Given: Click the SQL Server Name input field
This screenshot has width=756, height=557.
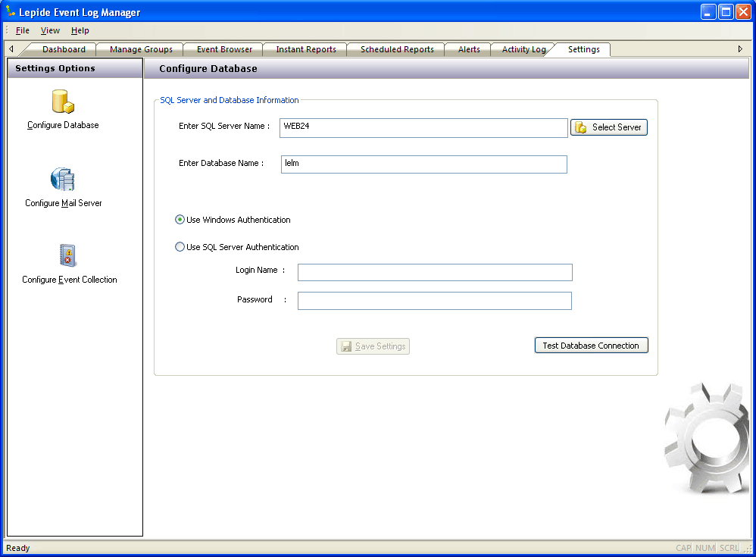Looking at the screenshot, I should point(423,128).
